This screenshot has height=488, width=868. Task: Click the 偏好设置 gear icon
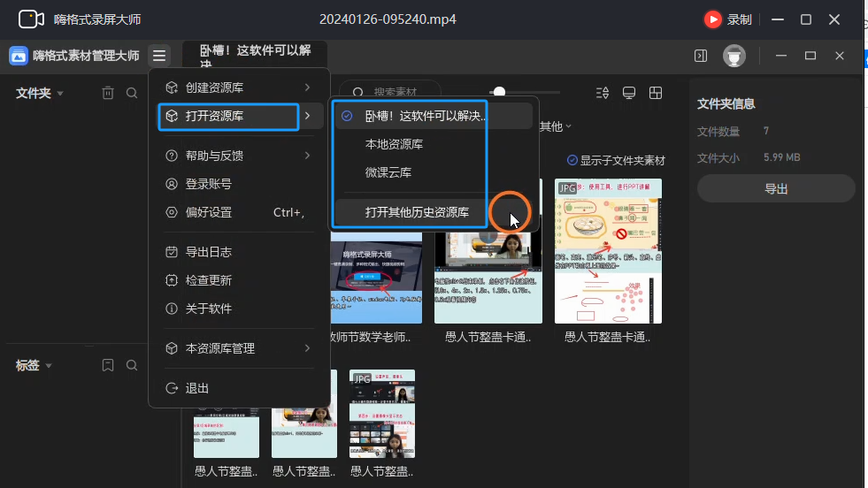tap(172, 212)
